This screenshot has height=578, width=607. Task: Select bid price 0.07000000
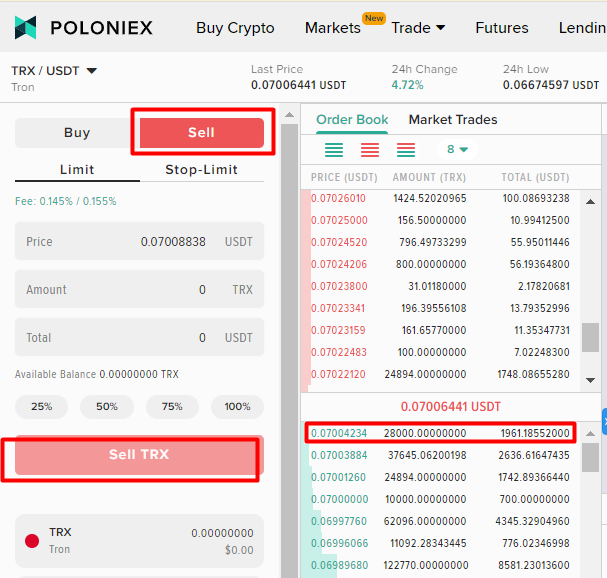pos(340,499)
